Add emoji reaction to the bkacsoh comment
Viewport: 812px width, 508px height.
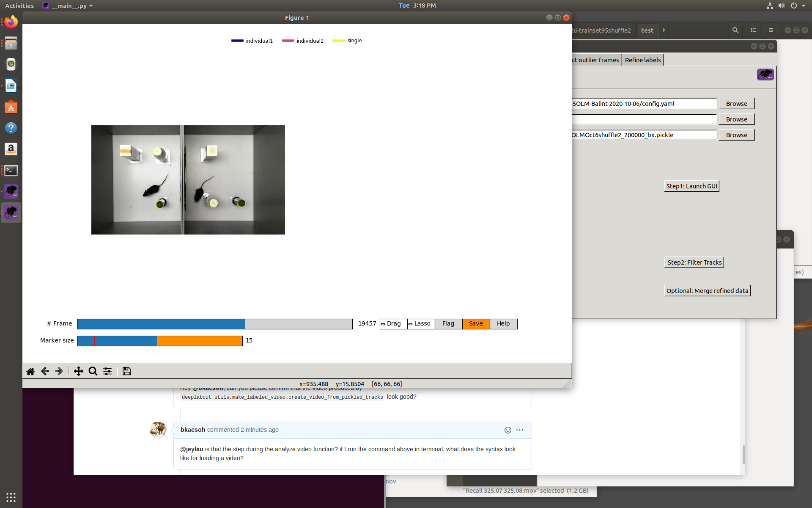[x=508, y=430]
